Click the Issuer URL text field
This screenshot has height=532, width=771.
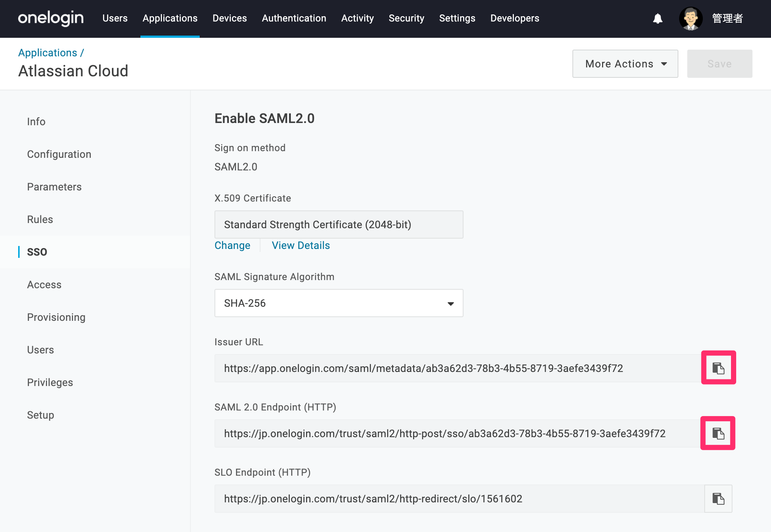coord(459,368)
